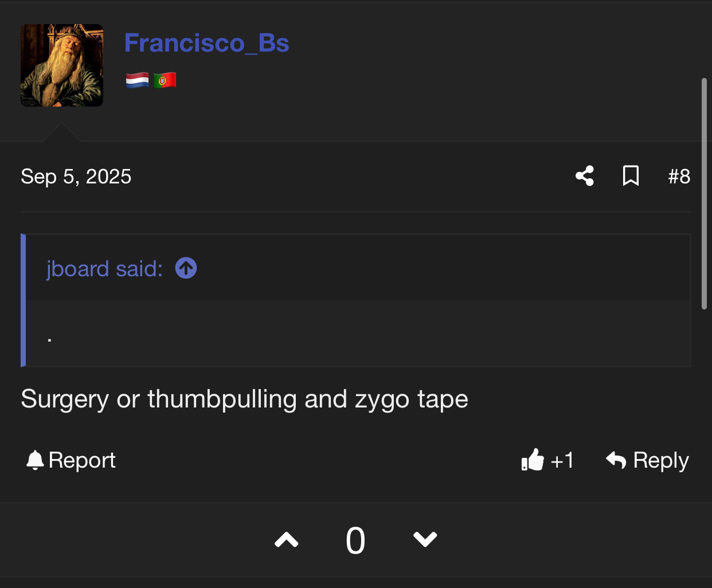712x588 pixels.
Task: Share this post via share icon
Action: click(584, 176)
